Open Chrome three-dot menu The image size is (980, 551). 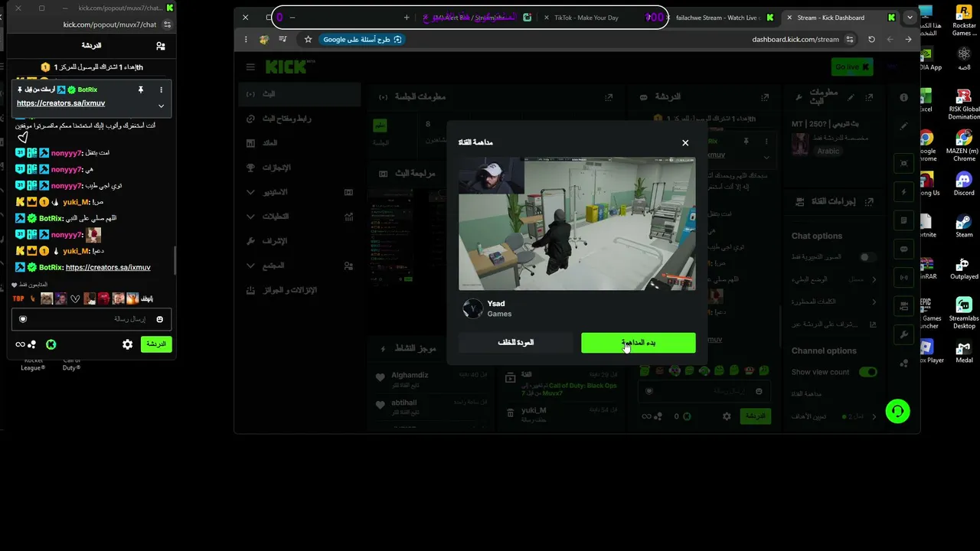246,39
